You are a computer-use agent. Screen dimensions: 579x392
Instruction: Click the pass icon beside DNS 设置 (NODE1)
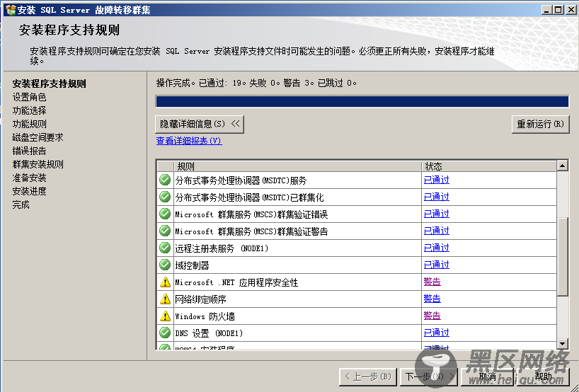[x=165, y=333]
